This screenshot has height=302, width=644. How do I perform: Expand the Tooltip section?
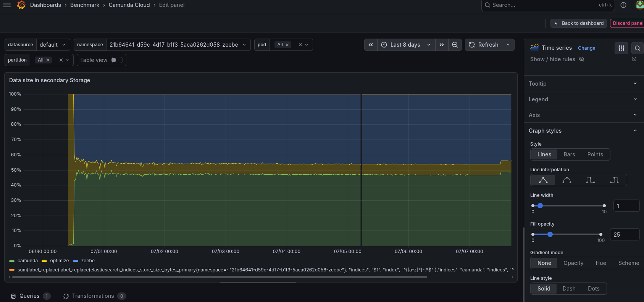click(x=583, y=84)
